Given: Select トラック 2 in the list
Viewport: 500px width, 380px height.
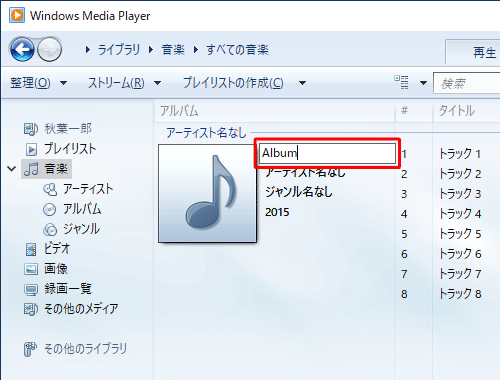Looking at the screenshot, I should pyautogui.click(x=460, y=174).
